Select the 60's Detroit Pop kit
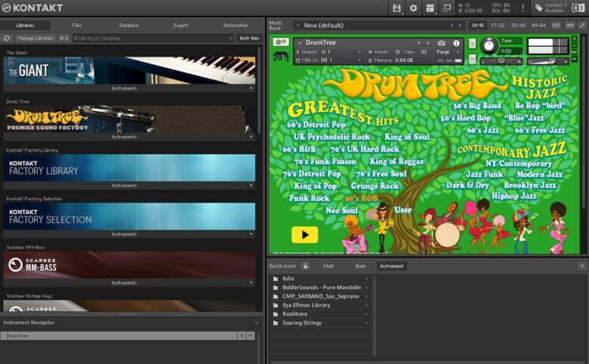This screenshot has height=364, width=589. pyautogui.click(x=316, y=125)
